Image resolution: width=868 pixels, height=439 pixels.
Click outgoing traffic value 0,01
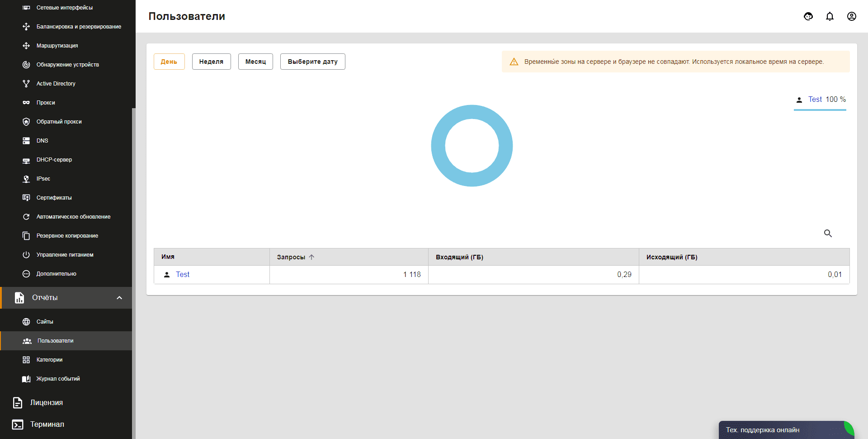coord(835,275)
